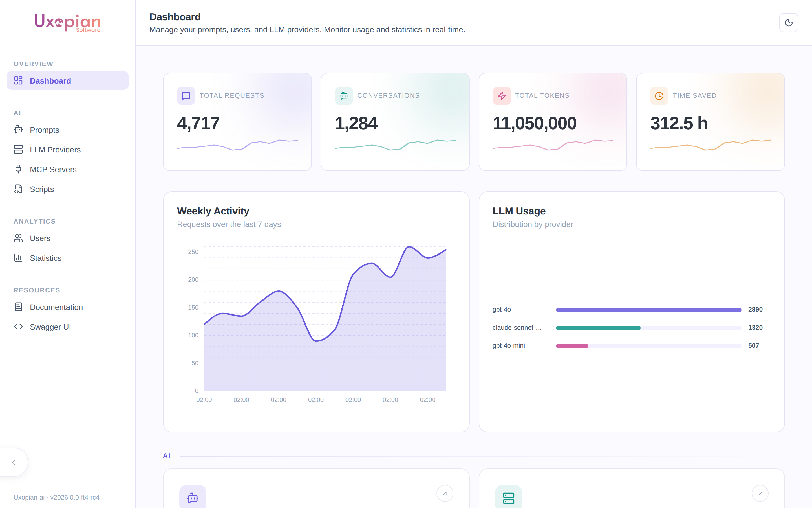Open Statistics in the sidebar
Screen dimensions: 812x508
[67, 258]
